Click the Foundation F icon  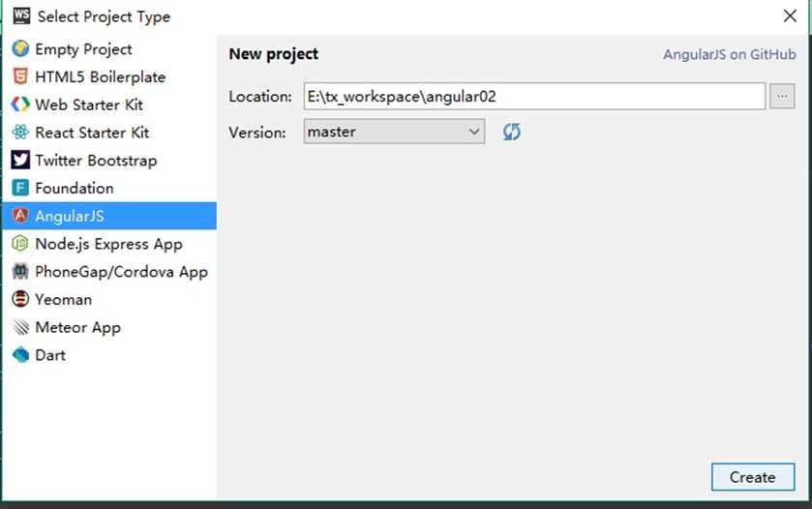[20, 188]
